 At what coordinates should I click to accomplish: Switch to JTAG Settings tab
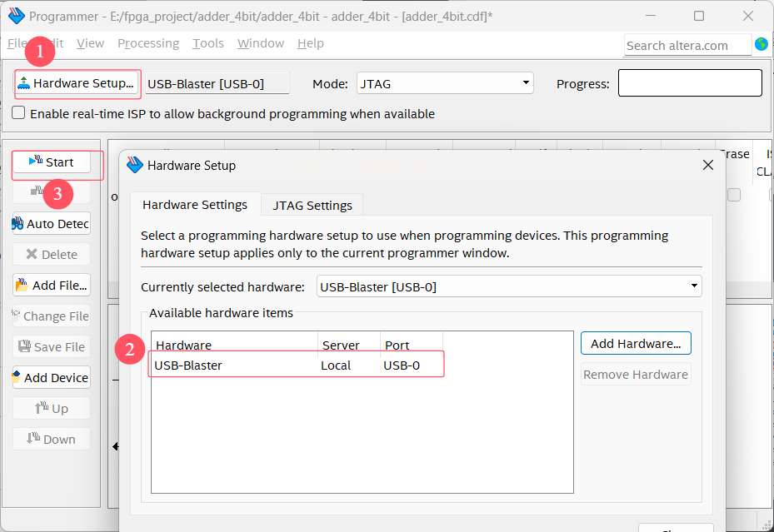(312, 205)
